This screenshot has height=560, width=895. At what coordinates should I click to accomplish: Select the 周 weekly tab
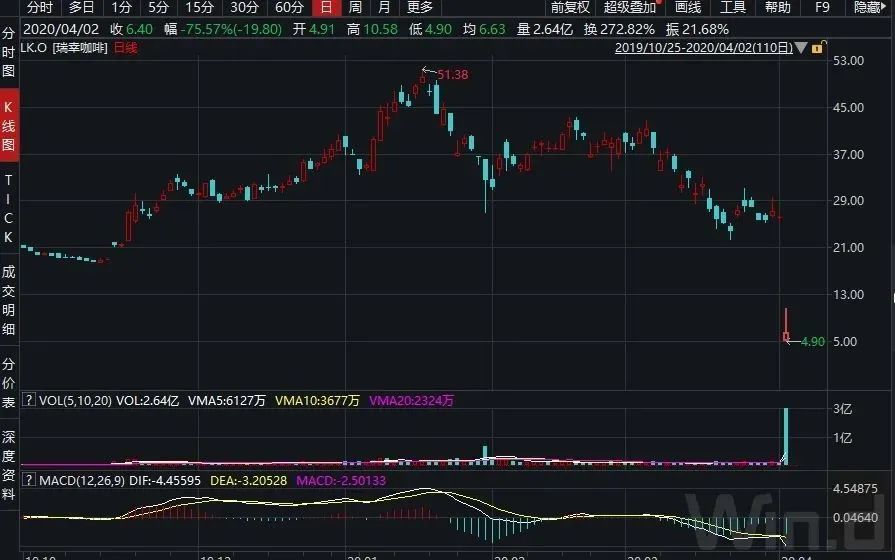click(x=355, y=7)
